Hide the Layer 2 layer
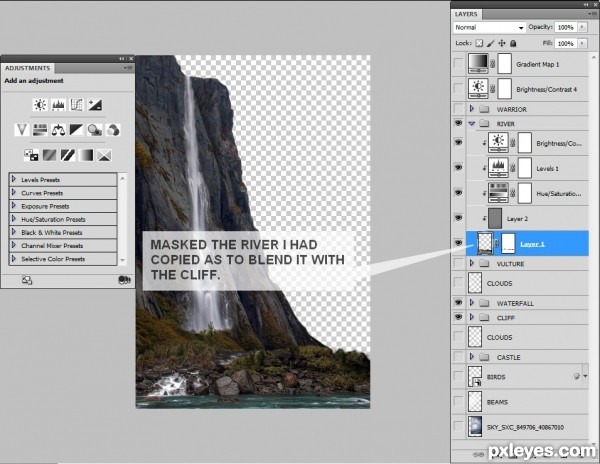This screenshot has height=464, width=600. click(458, 218)
